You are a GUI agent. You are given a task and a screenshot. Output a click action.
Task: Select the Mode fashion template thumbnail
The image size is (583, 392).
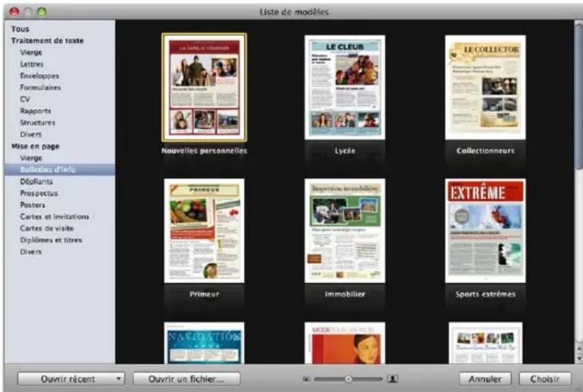pyautogui.click(x=345, y=343)
